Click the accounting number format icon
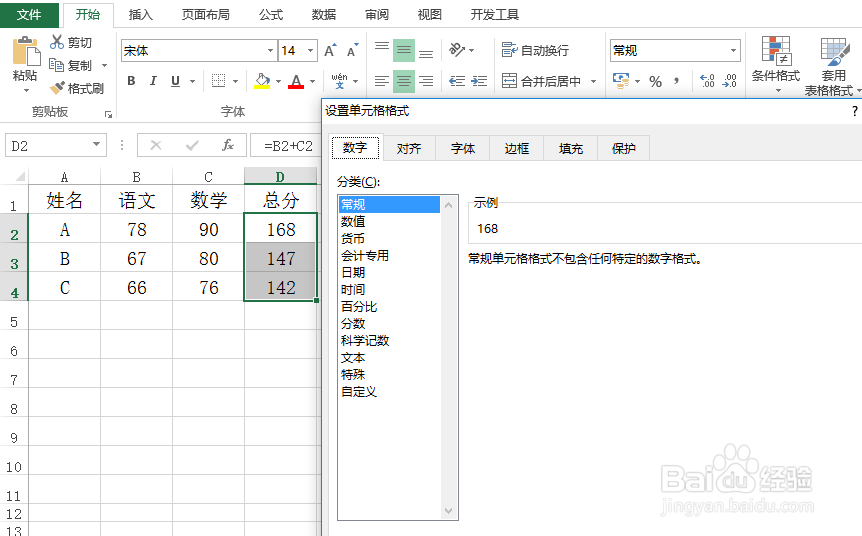 coord(621,81)
